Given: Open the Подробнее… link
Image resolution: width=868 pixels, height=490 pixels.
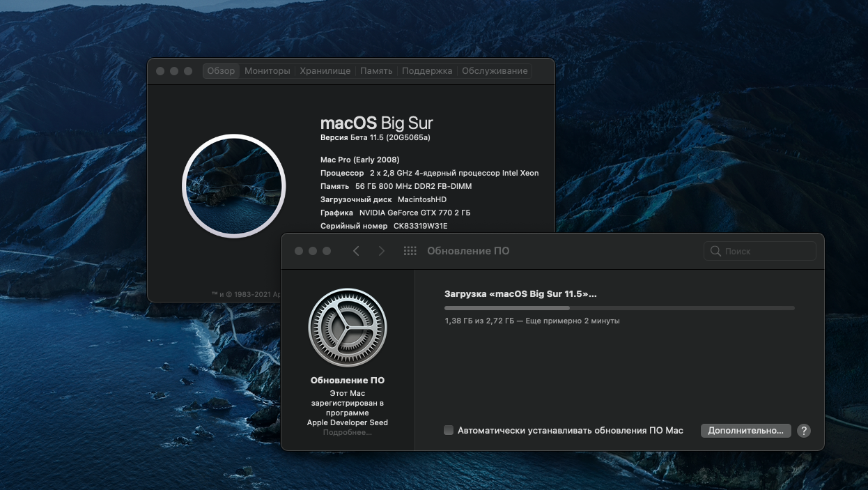Looking at the screenshot, I should click(347, 432).
